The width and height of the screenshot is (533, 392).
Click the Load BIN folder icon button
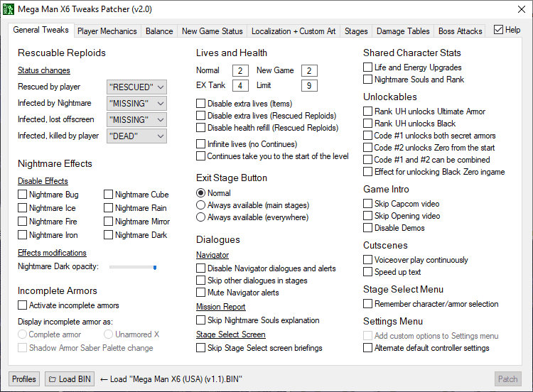coord(70,379)
